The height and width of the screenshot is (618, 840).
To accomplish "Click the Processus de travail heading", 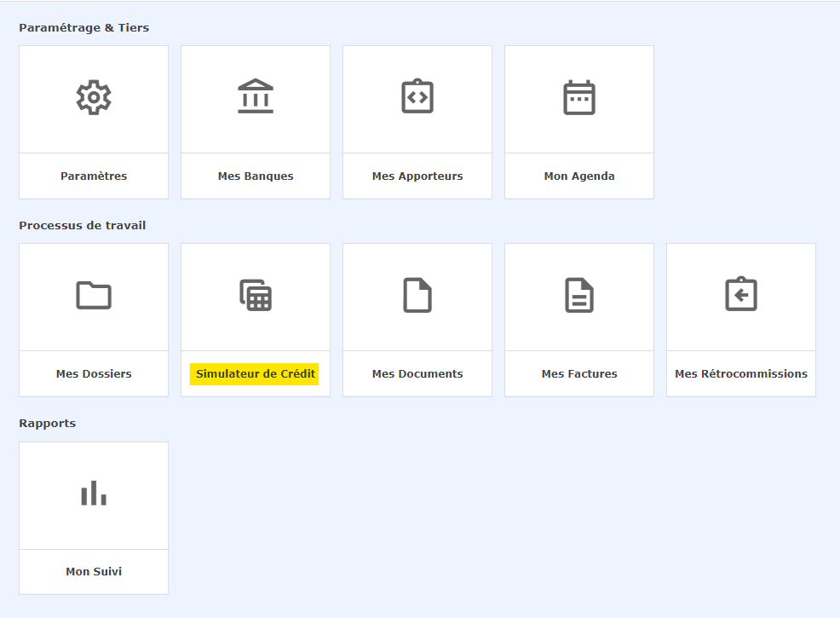I will tap(83, 226).
